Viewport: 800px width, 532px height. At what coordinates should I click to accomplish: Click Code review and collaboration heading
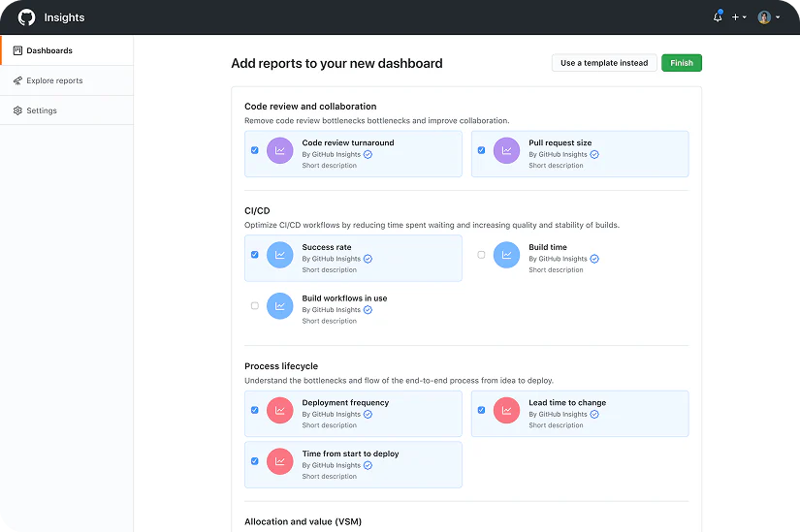click(310, 106)
